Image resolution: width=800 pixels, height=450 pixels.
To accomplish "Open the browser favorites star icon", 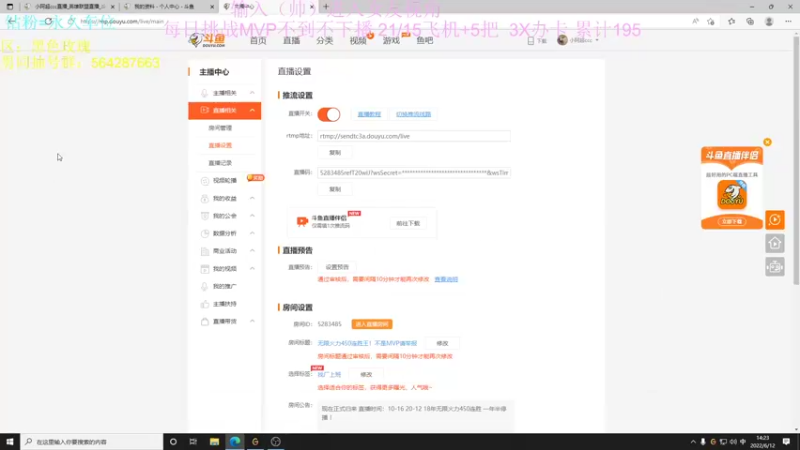I will click(731, 21).
